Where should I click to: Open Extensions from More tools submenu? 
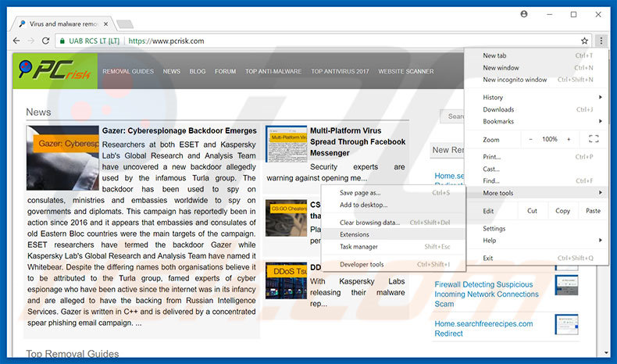tap(394, 234)
